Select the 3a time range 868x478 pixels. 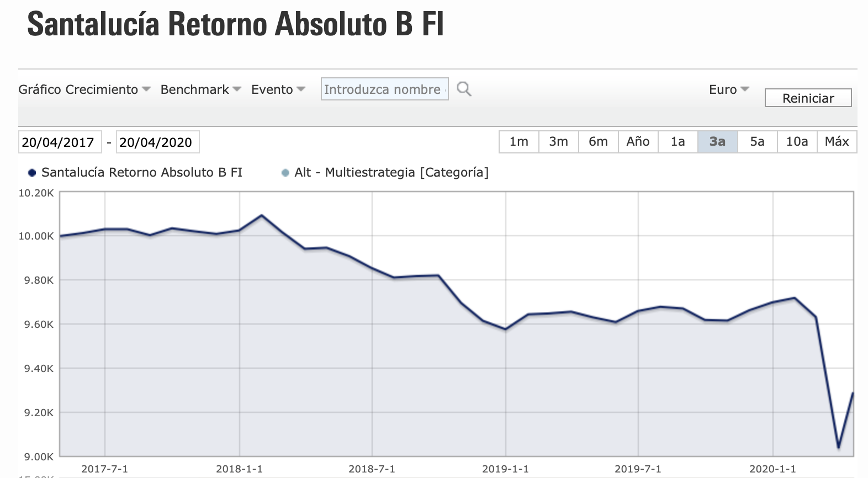point(717,142)
